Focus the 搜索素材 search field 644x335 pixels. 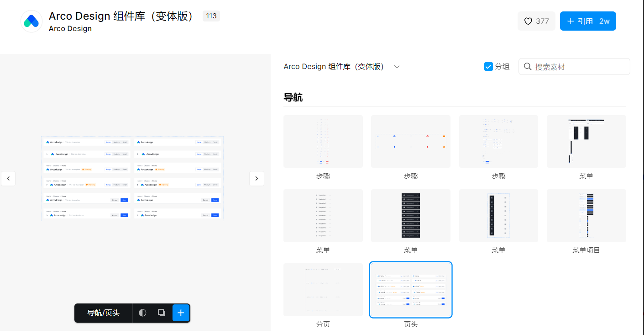coord(574,67)
